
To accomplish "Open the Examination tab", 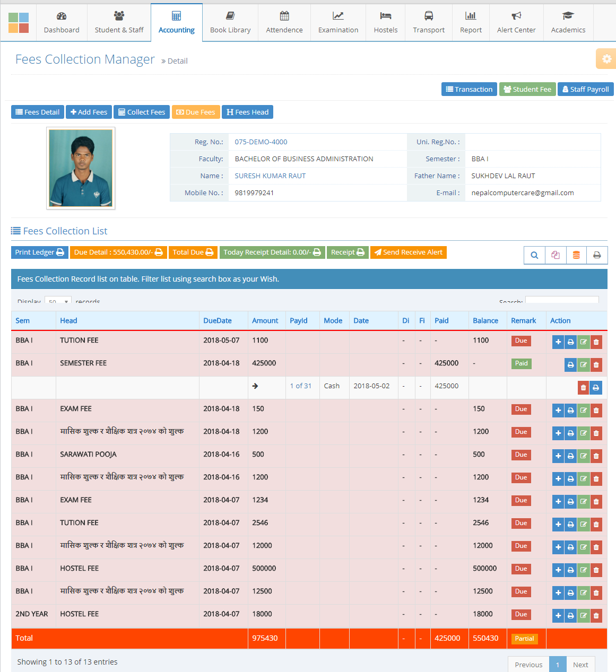I will pos(338,23).
